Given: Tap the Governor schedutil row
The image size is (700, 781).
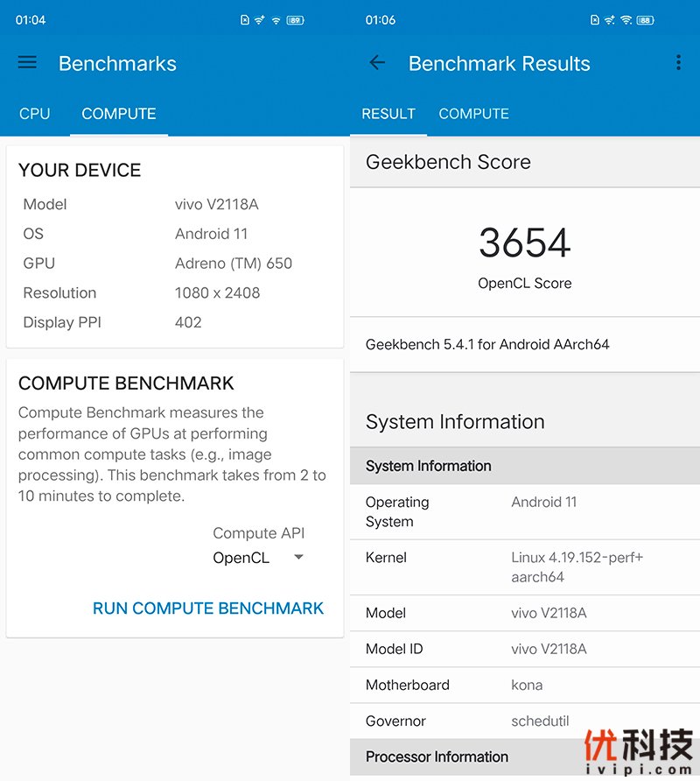Looking at the screenshot, I should point(525,721).
